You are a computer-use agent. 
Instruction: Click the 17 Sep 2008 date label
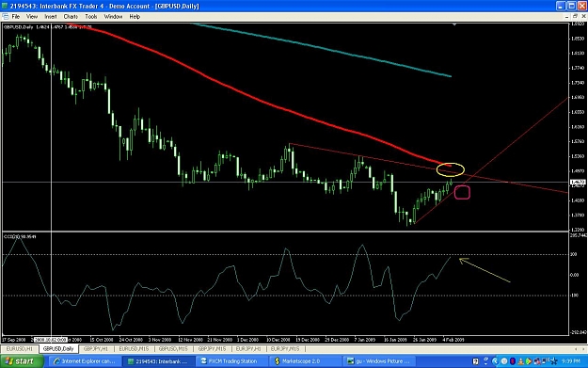(14, 340)
